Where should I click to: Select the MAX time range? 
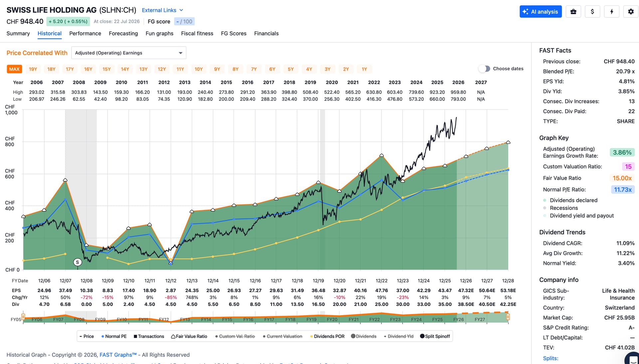[x=14, y=69]
